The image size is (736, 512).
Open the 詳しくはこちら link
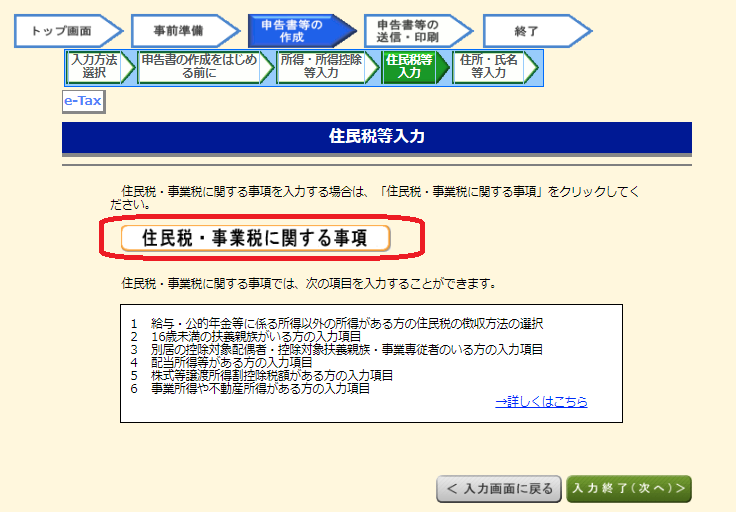point(541,402)
